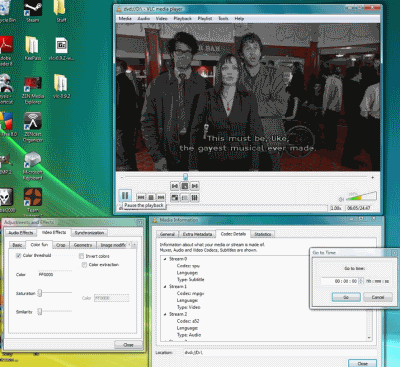Toggle fullscreen video button
The image size is (400, 368).
coord(175,198)
